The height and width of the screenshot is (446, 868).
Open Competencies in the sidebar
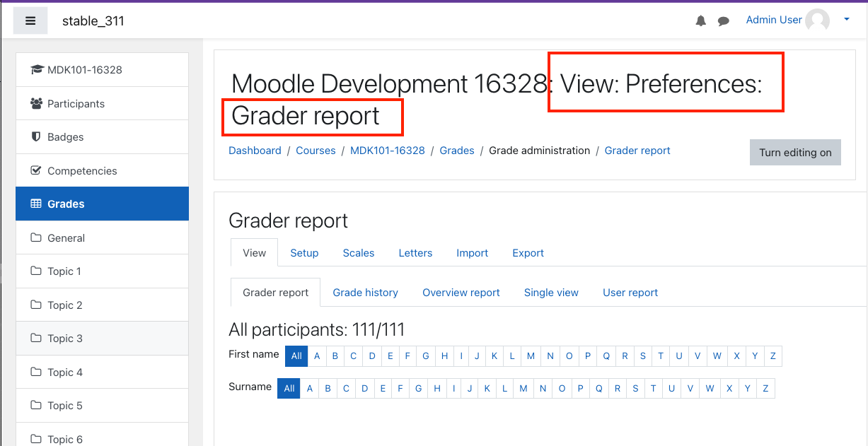pyautogui.click(x=102, y=171)
